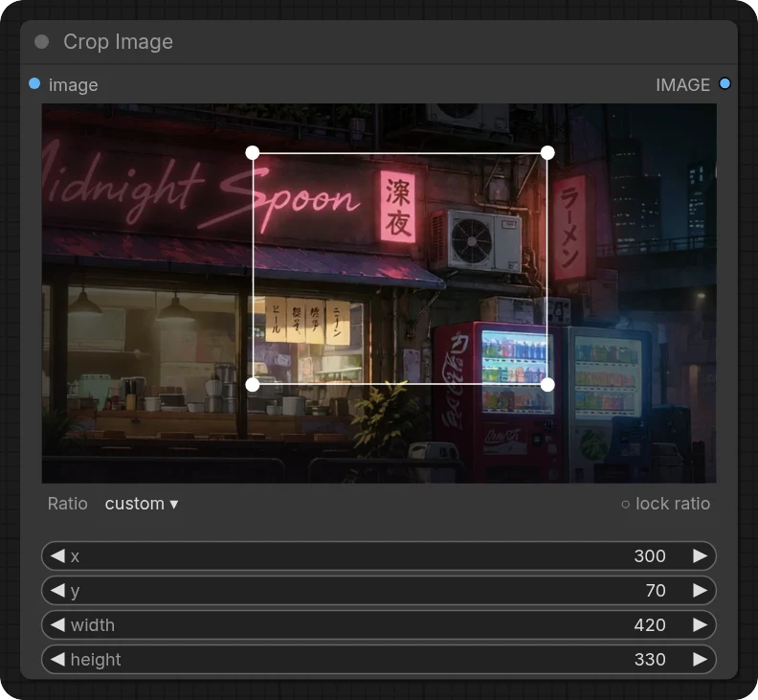Click the IMAGE output connector dot
This screenshot has height=700, width=758.
pyautogui.click(x=725, y=83)
